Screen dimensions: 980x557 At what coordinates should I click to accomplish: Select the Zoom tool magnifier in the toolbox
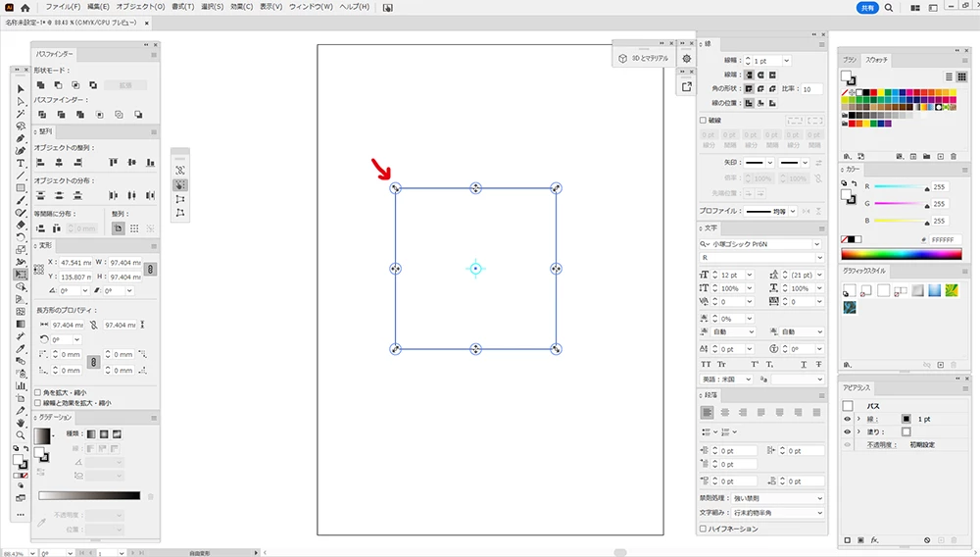pyautogui.click(x=20, y=435)
